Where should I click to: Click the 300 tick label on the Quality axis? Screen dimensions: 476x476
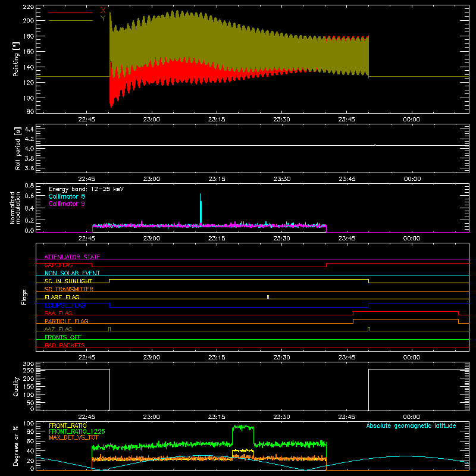(x=28, y=364)
